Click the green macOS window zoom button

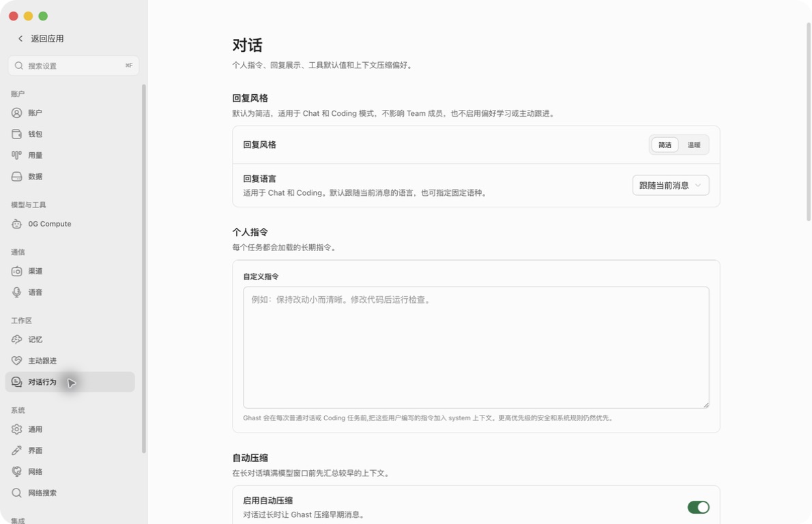click(43, 16)
